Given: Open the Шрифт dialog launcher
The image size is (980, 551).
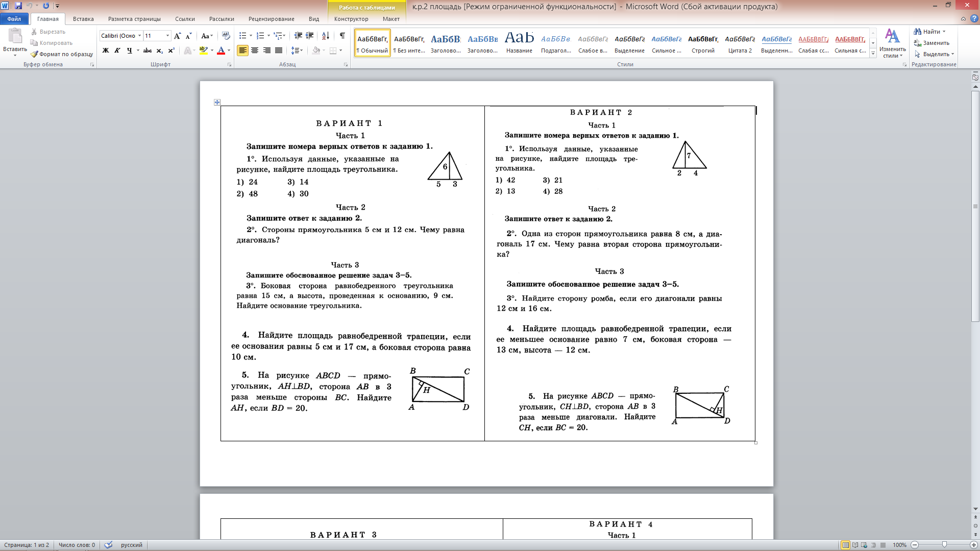Looking at the screenshot, I should click(229, 65).
